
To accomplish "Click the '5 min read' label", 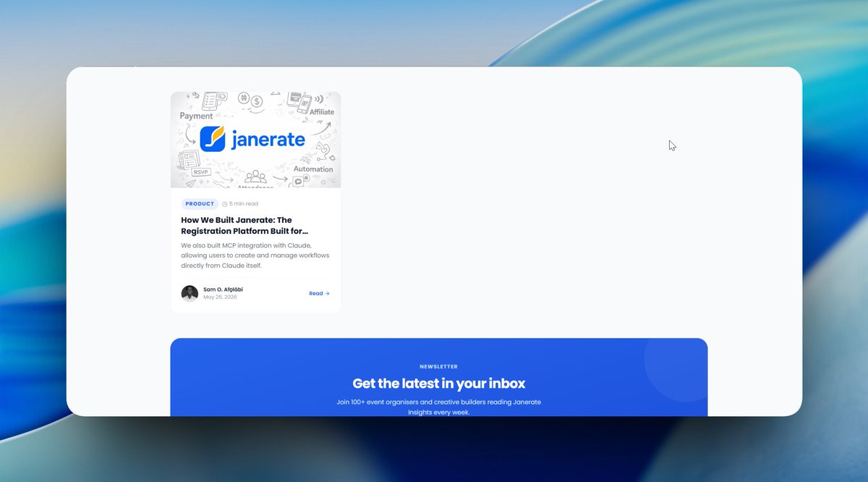I will click(x=244, y=204).
